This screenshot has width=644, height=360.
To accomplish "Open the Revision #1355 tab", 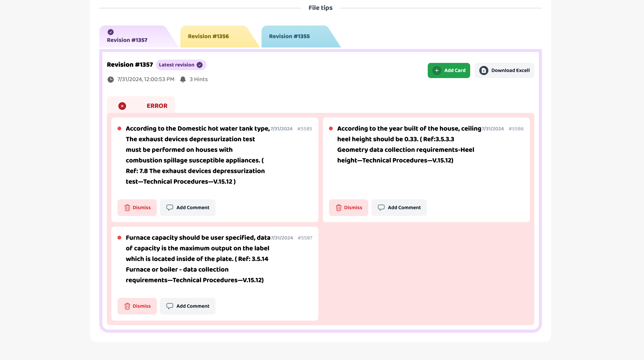I will 289,36.
